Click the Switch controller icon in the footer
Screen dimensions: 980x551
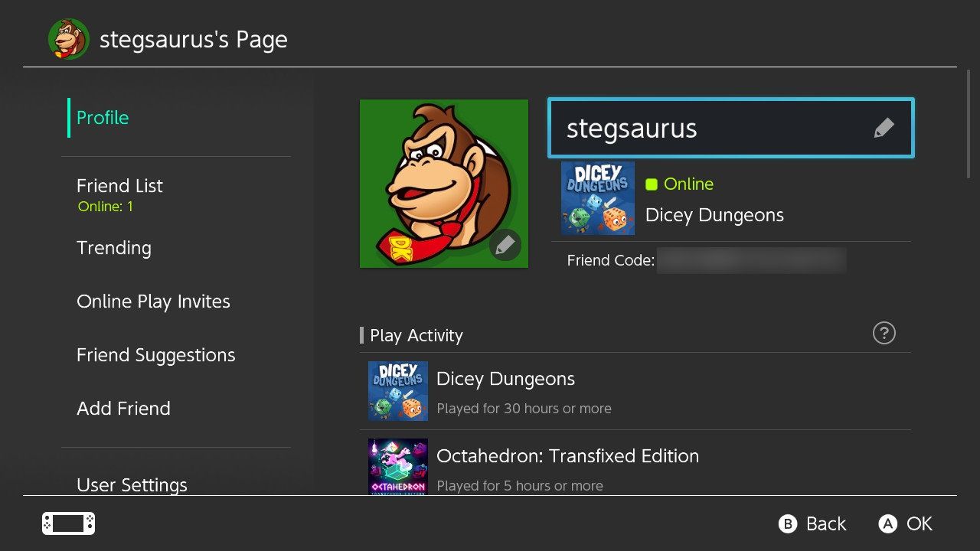tap(68, 523)
